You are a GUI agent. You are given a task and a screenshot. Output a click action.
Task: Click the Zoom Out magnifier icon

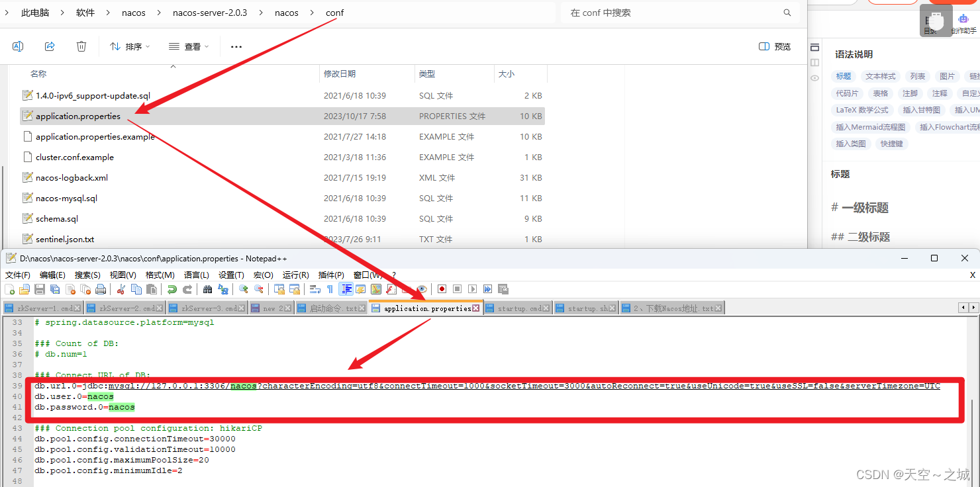tap(259, 289)
